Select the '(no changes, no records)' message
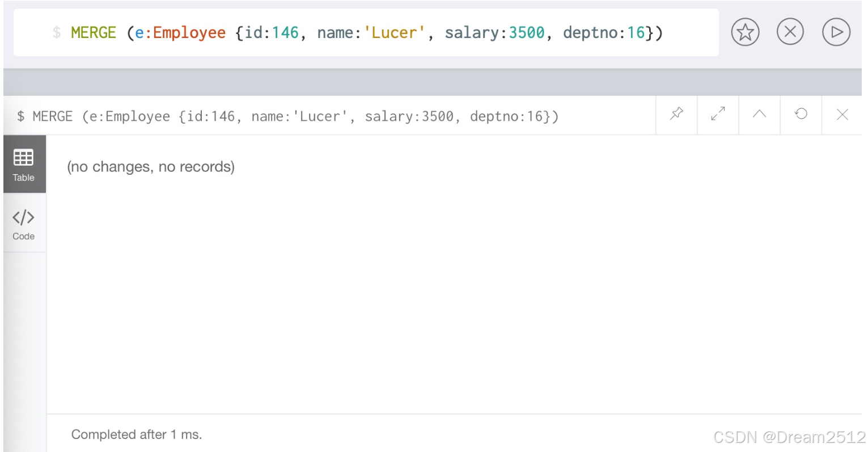The width and height of the screenshot is (868, 452). tap(151, 167)
